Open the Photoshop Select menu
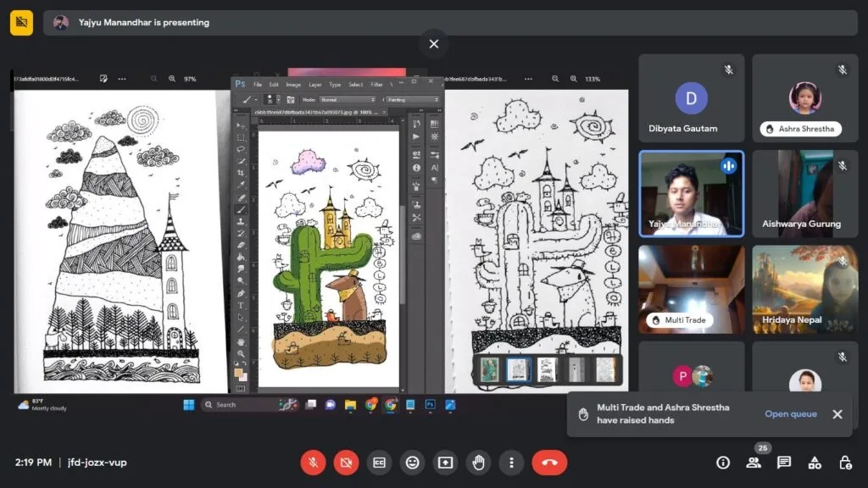This screenshot has height=488, width=868. click(x=355, y=85)
